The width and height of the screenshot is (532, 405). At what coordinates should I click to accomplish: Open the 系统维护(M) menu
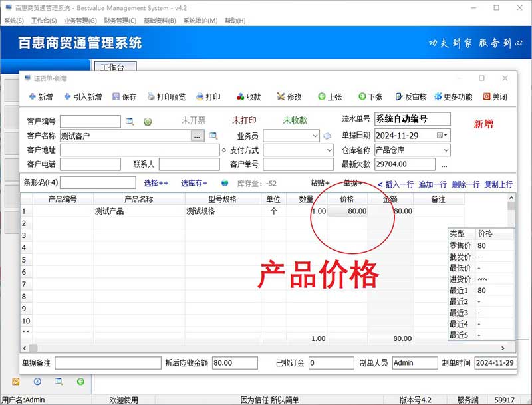coord(201,21)
